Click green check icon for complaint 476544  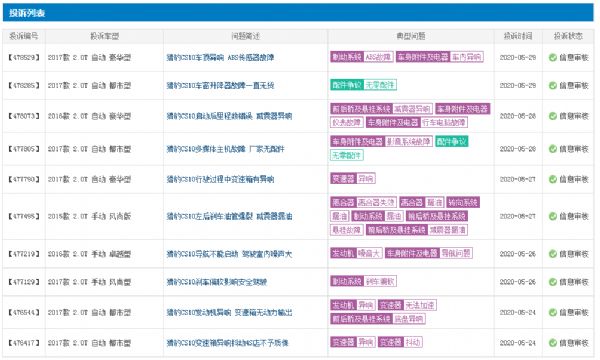(x=552, y=313)
